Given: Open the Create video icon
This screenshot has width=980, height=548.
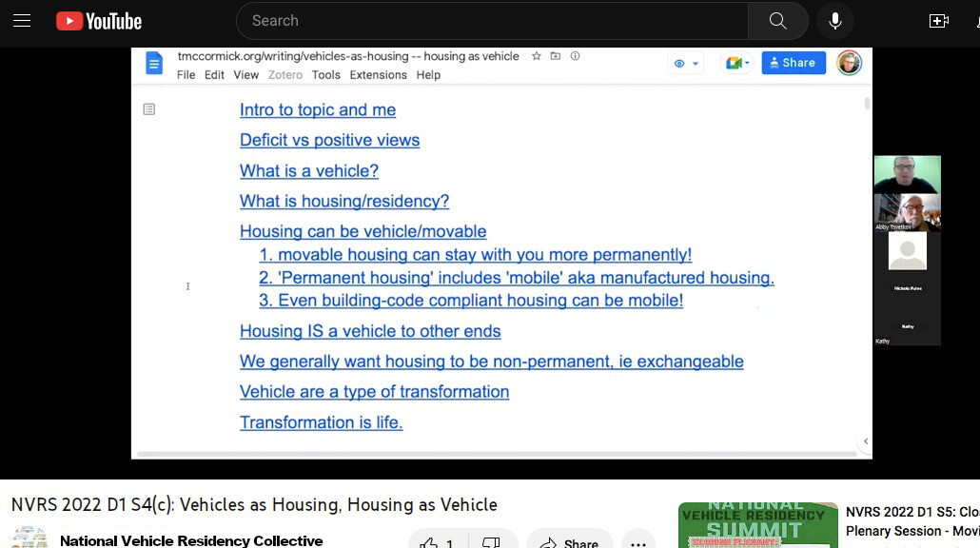Looking at the screenshot, I should pos(939,21).
